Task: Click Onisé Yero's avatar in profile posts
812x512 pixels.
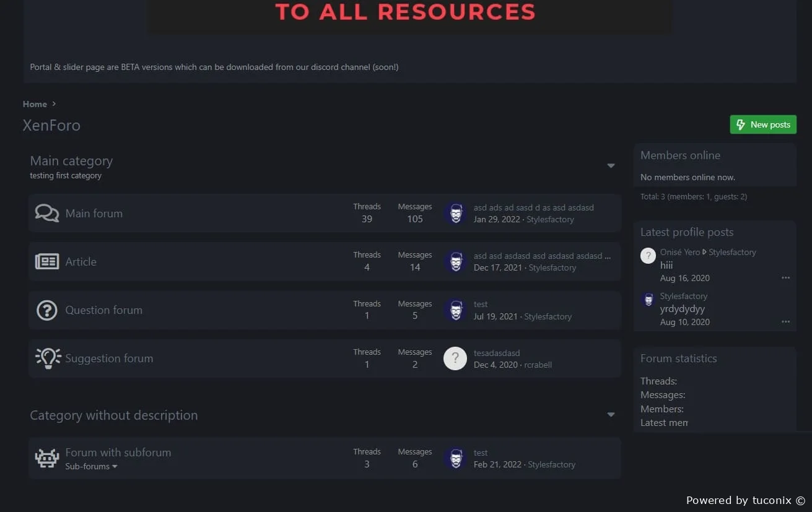Action: [648, 256]
